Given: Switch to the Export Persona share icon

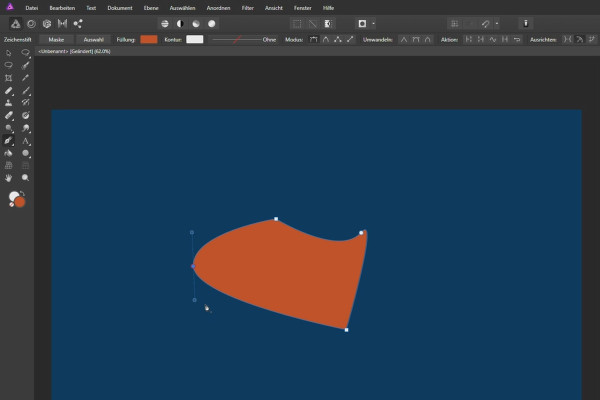Looking at the screenshot, I should point(78,24).
